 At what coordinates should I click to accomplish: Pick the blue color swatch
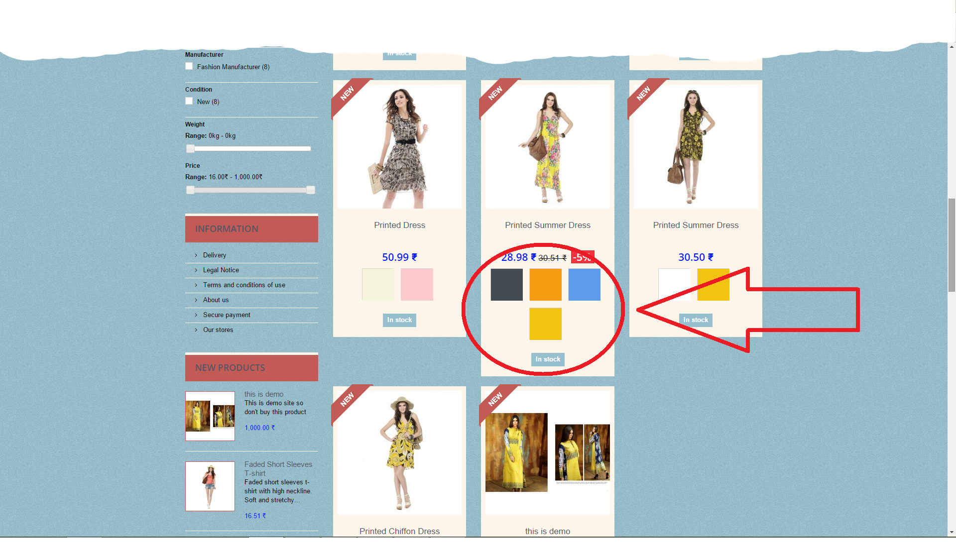(x=584, y=284)
